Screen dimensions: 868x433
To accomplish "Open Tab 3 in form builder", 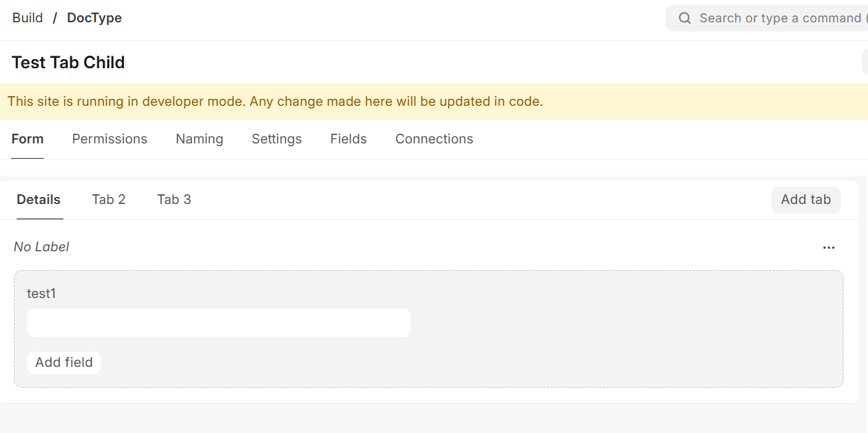I will (174, 200).
